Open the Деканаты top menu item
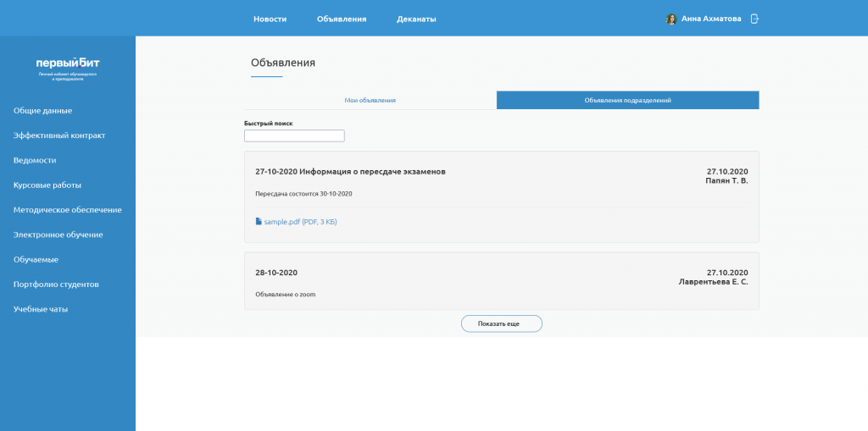Viewport: 868px width, 431px height. 416,19
